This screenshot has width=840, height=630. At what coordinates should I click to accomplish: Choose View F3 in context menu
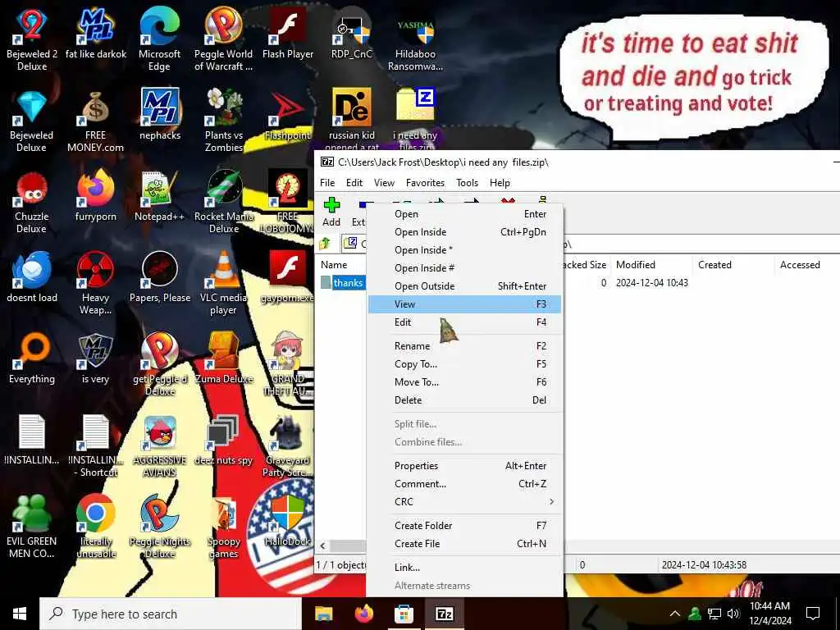(x=464, y=304)
